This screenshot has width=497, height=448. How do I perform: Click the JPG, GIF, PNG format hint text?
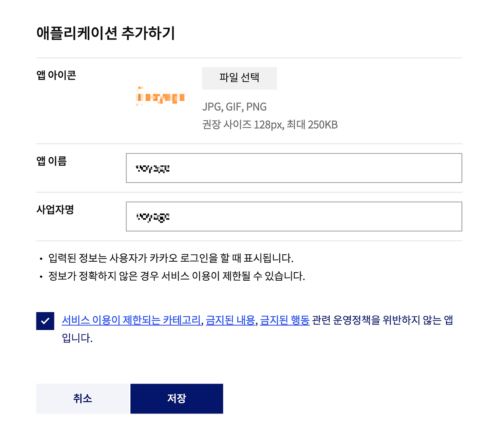(235, 106)
